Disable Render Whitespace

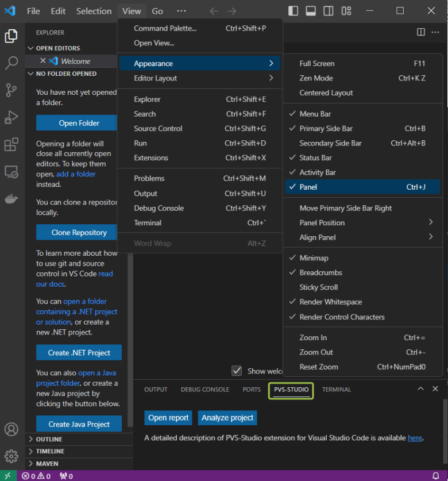[330, 302]
